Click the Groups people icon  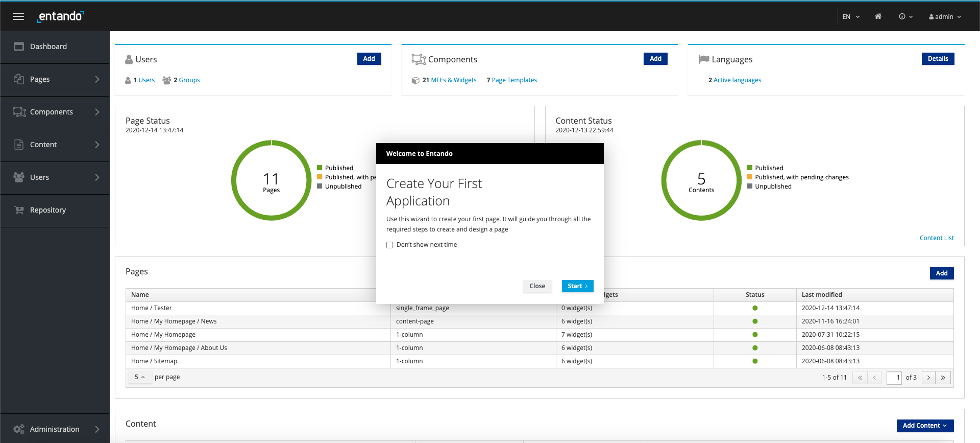(166, 80)
